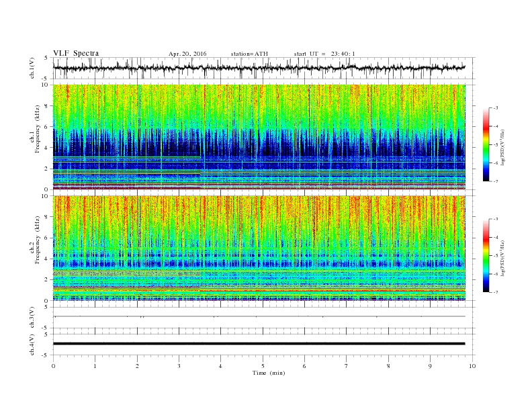Click the ch.3(V) axis label

click(x=32, y=318)
